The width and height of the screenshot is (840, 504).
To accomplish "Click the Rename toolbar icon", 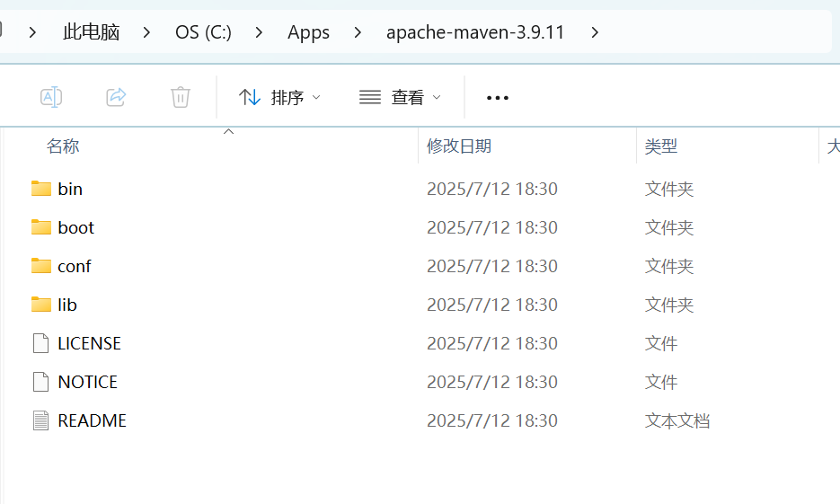I will [x=51, y=98].
